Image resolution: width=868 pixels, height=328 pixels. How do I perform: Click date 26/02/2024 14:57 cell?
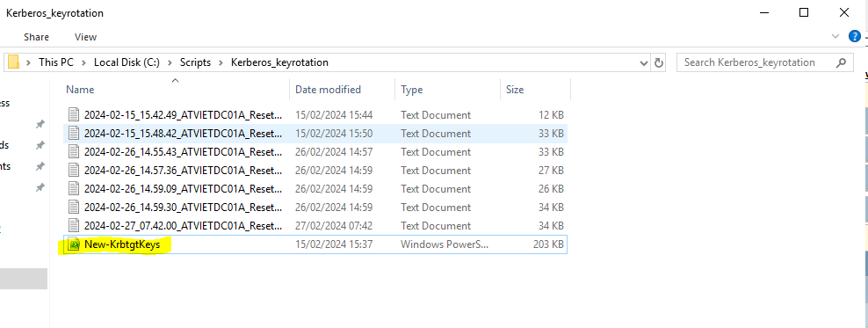point(334,152)
